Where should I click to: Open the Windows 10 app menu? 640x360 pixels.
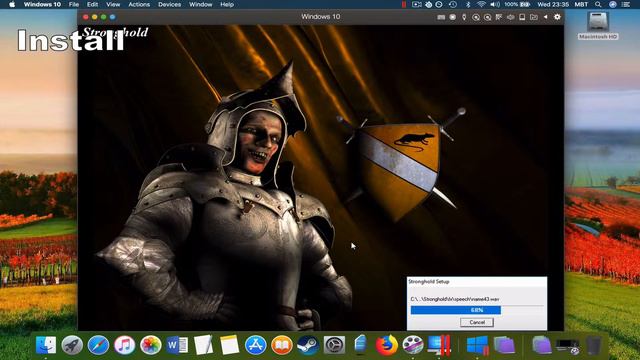tap(42, 4)
